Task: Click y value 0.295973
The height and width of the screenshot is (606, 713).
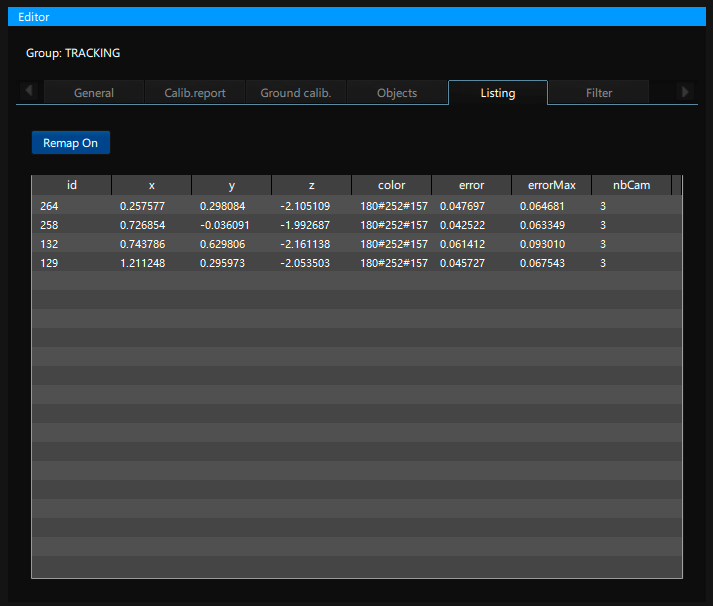Action: (x=222, y=263)
